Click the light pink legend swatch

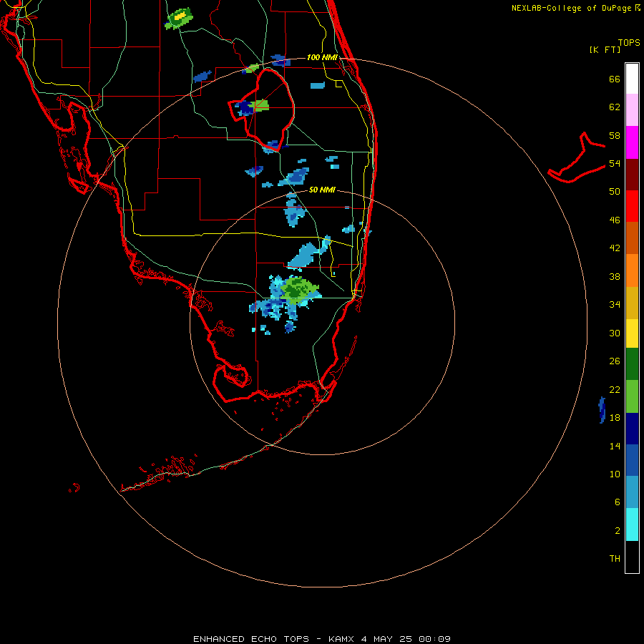(x=632, y=109)
